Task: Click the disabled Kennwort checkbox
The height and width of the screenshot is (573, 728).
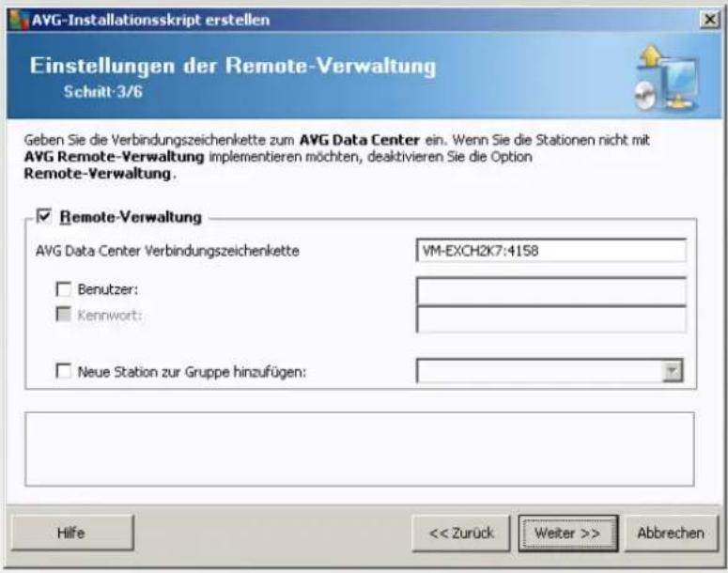Action: [x=63, y=315]
